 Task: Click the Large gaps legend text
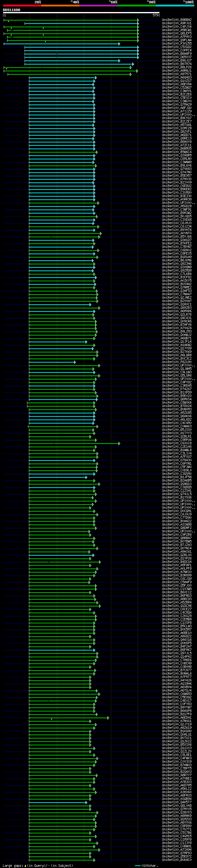tap(38, 865)
